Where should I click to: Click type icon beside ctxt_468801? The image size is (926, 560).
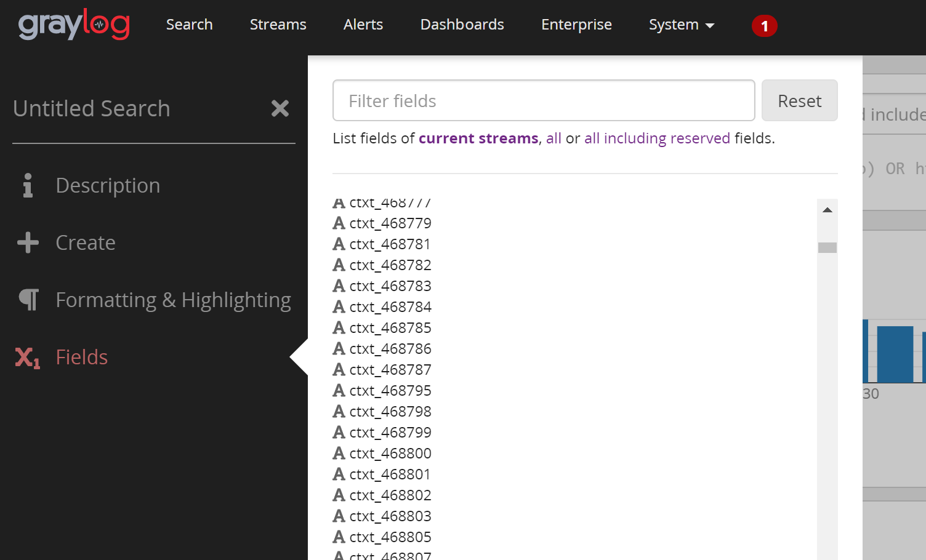[x=339, y=474]
